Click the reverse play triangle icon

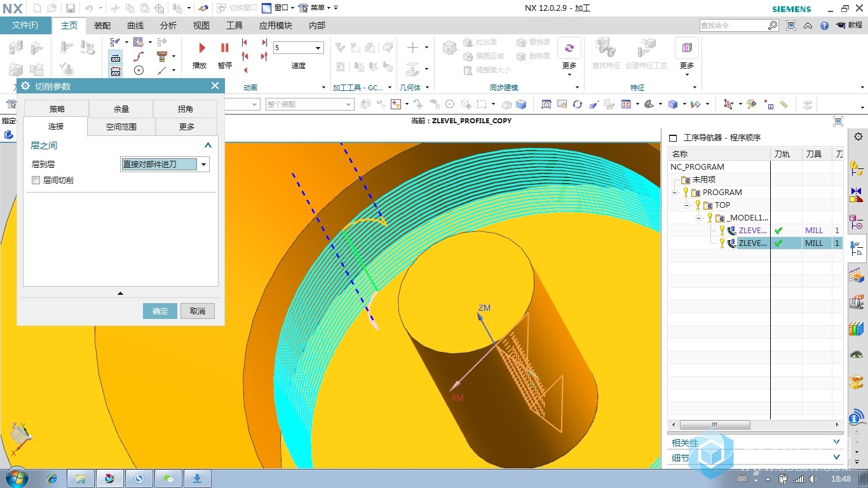tap(245, 70)
